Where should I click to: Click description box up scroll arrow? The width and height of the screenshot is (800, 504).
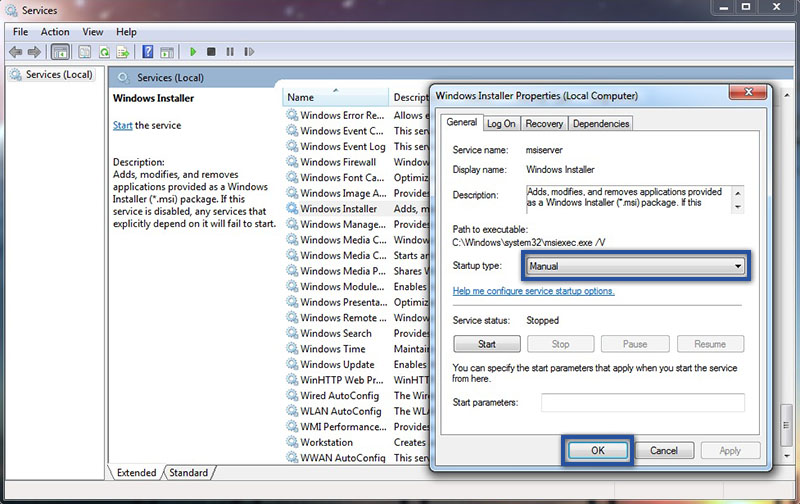coord(737,193)
